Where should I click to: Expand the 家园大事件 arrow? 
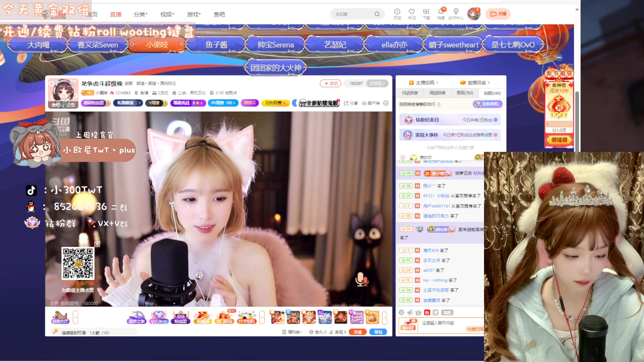pyautogui.click(x=495, y=135)
